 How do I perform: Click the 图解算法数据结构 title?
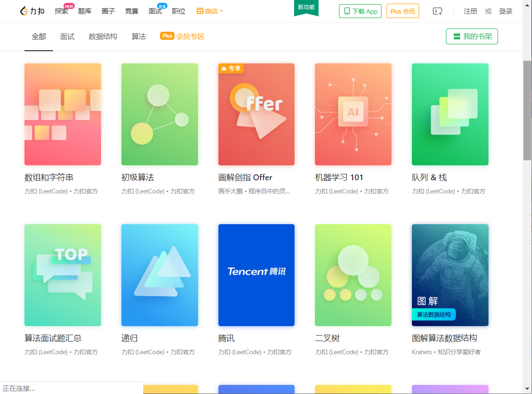point(445,338)
